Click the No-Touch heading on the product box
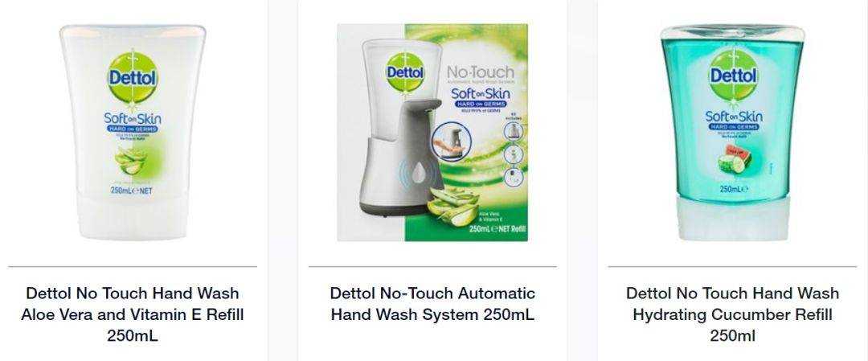This screenshot has width=868, height=361. [x=480, y=72]
